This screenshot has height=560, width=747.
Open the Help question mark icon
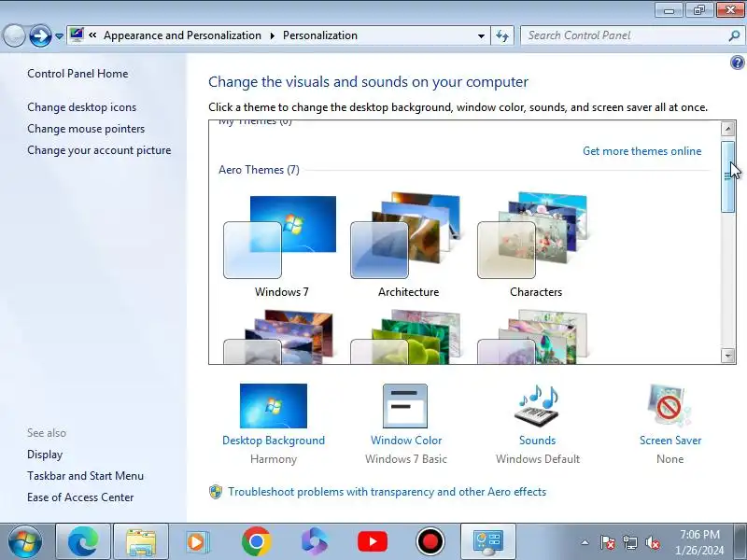coord(737,63)
